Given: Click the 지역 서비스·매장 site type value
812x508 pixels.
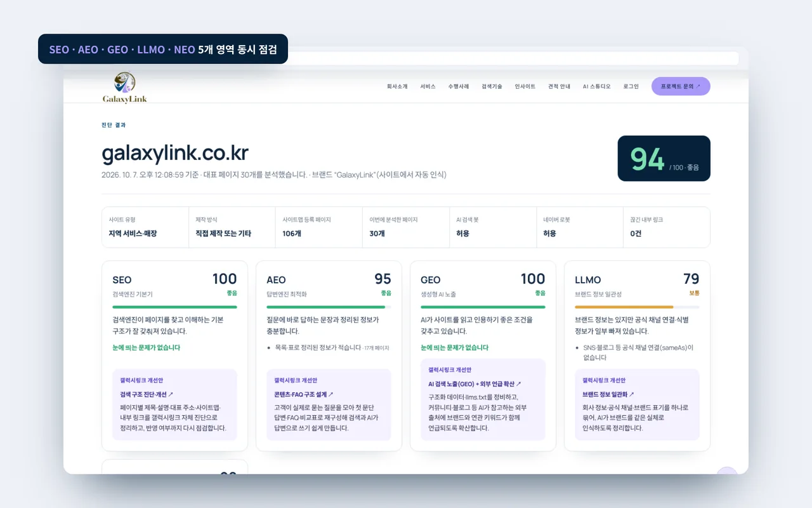Looking at the screenshot, I should click(x=133, y=234).
